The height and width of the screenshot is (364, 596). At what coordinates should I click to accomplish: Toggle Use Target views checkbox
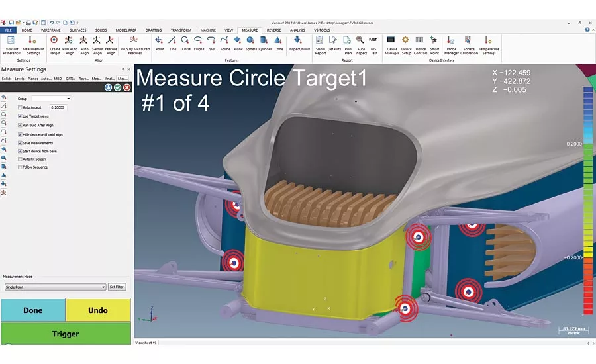[20, 116]
